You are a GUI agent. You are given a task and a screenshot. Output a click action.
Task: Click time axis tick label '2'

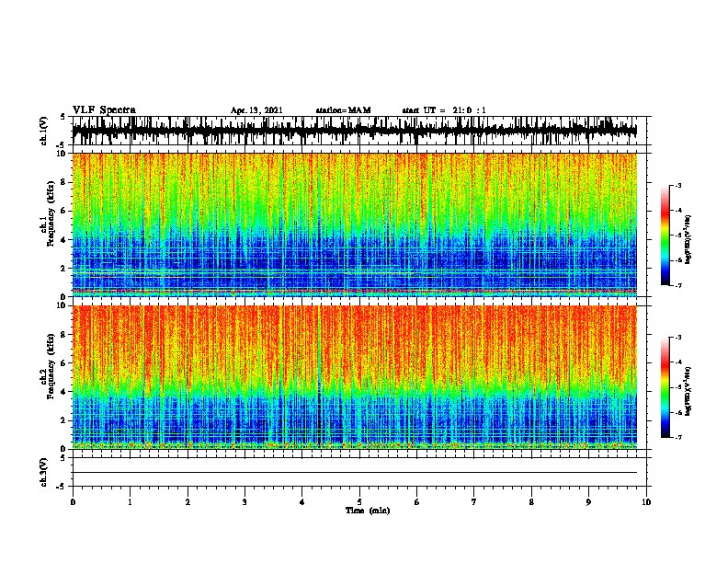point(188,502)
